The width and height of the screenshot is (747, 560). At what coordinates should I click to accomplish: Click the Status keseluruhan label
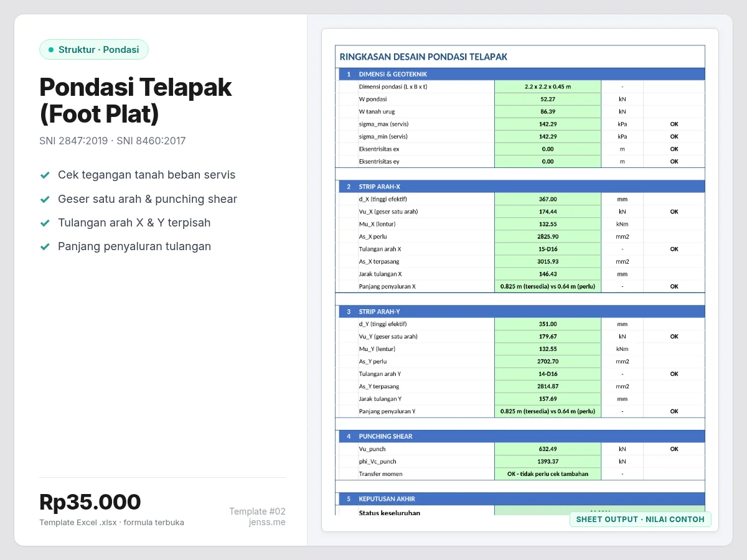[x=390, y=513]
